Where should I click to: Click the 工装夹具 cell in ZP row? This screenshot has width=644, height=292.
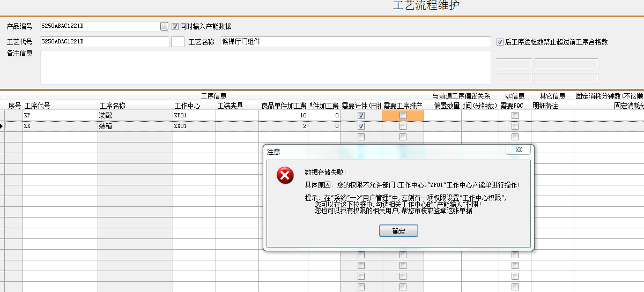point(237,116)
